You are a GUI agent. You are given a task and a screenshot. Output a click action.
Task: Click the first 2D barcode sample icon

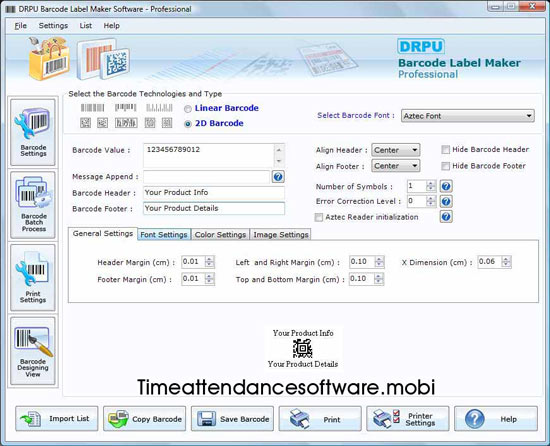click(85, 123)
